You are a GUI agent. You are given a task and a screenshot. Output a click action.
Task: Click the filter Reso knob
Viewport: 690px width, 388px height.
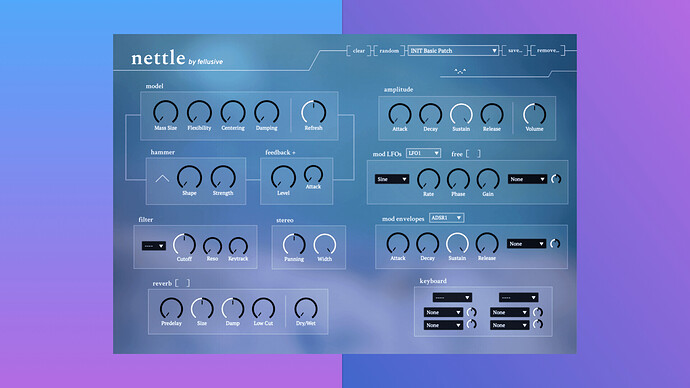pos(213,246)
